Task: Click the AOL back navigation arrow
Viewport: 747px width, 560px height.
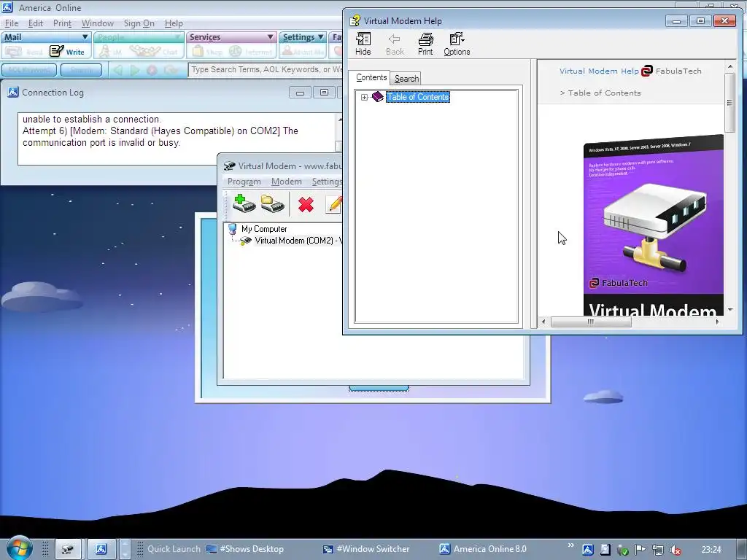Action: pyautogui.click(x=118, y=71)
